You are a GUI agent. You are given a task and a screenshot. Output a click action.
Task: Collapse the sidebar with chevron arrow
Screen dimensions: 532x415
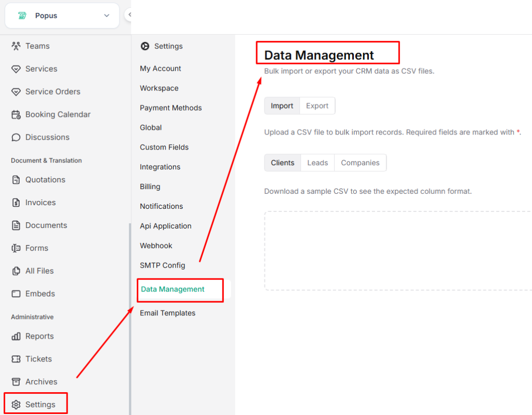click(128, 15)
